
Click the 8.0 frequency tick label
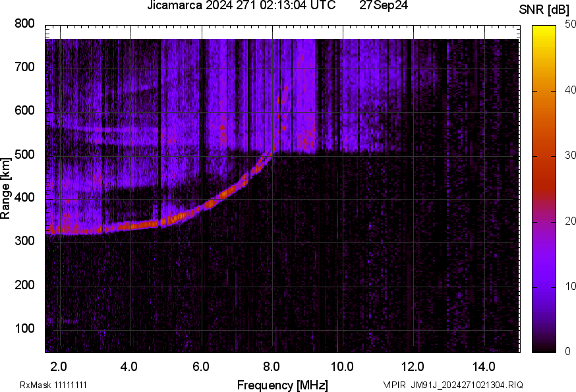point(272,366)
